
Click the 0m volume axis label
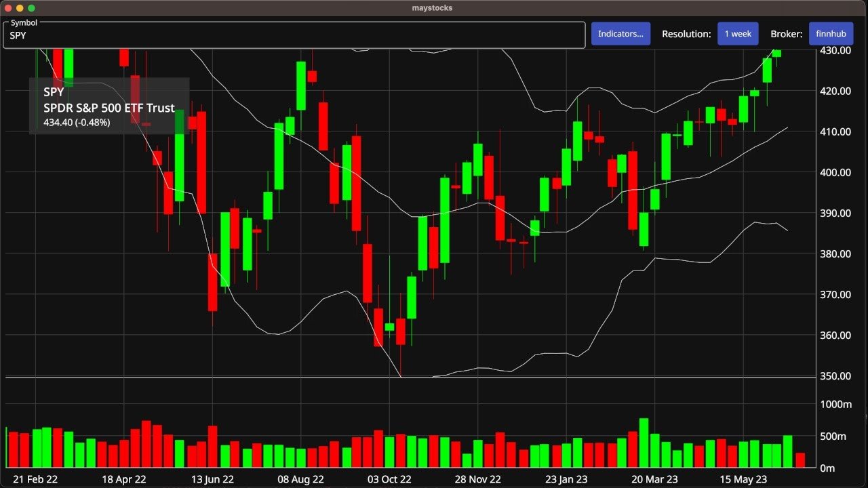pos(827,468)
